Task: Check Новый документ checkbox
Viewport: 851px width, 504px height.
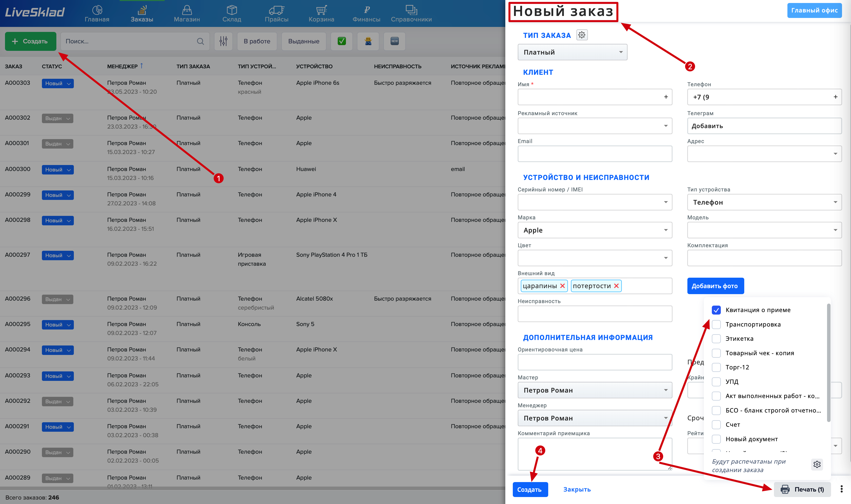Action: click(716, 439)
